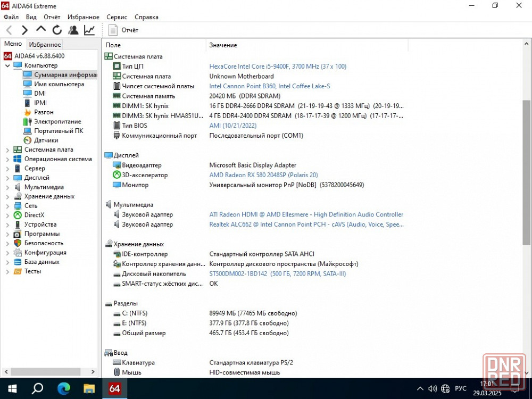532x399 pixels.
Task: Open the volume speaker icon in system tray
Action: (x=433, y=389)
